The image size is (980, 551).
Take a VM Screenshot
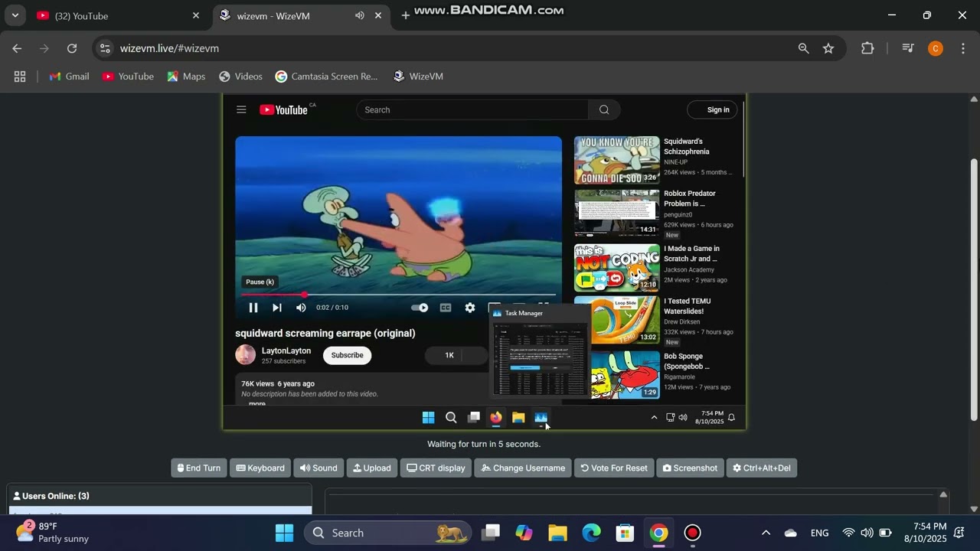pyautogui.click(x=690, y=468)
